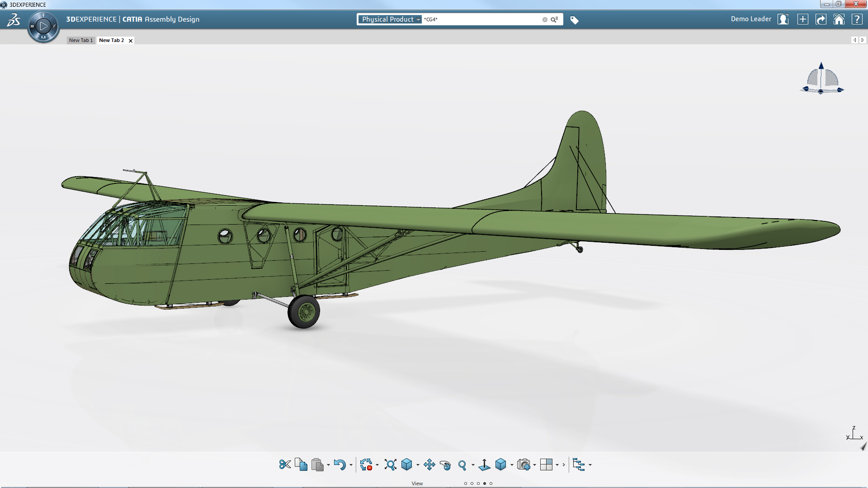868x488 pixels.
Task: Click the Undo arrow icon
Action: 340,465
